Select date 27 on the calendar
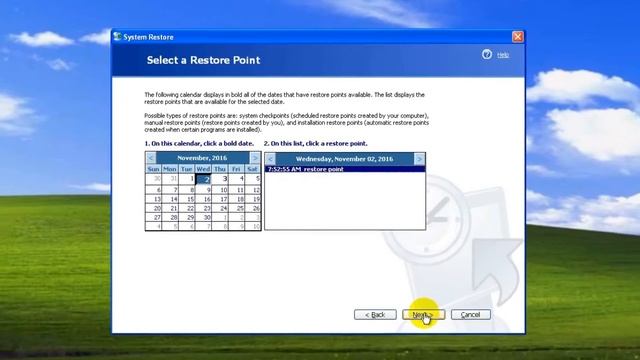Viewport: 640px width, 360px height. pos(153,218)
